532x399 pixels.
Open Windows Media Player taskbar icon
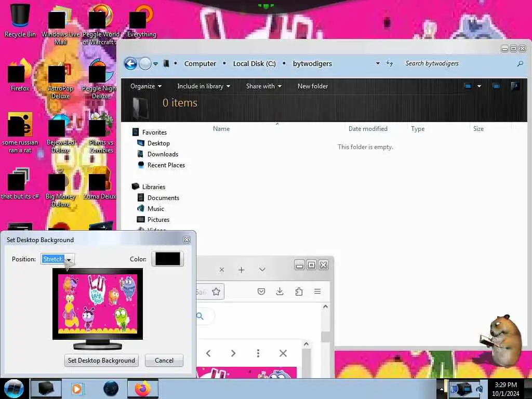pyautogui.click(x=77, y=389)
